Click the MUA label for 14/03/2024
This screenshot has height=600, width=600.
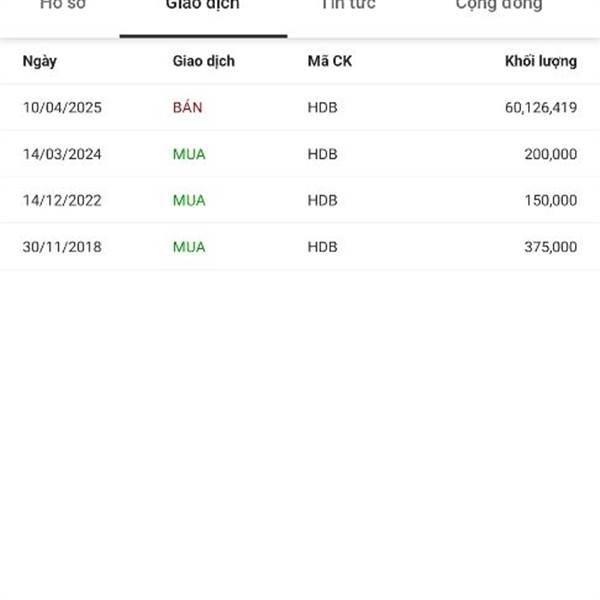coord(189,154)
